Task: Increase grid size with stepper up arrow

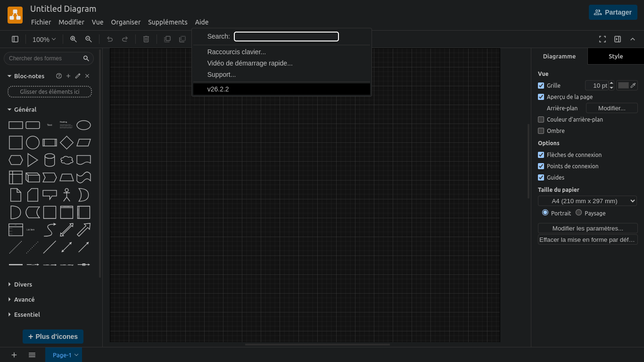Action: click(x=611, y=83)
